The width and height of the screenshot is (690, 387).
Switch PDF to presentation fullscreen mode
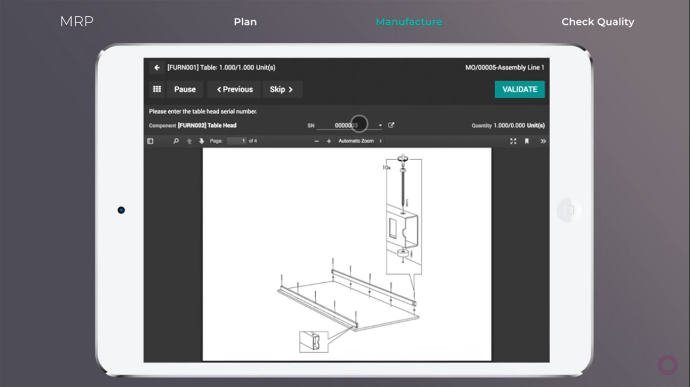point(513,141)
